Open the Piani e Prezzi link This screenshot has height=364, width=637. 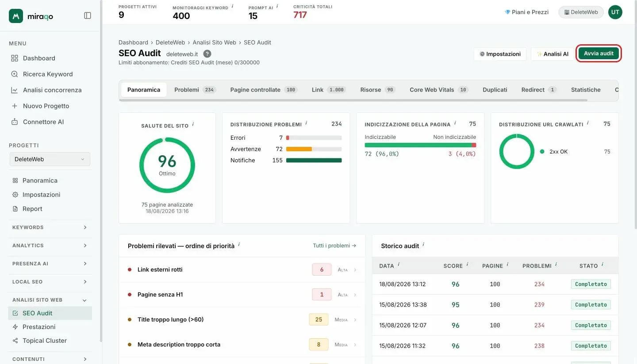[526, 12]
